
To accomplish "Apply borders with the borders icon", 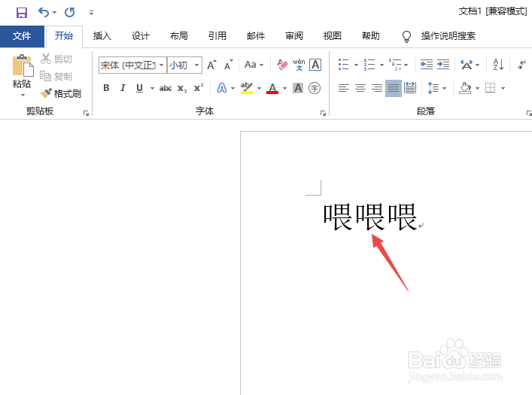I will [491, 88].
